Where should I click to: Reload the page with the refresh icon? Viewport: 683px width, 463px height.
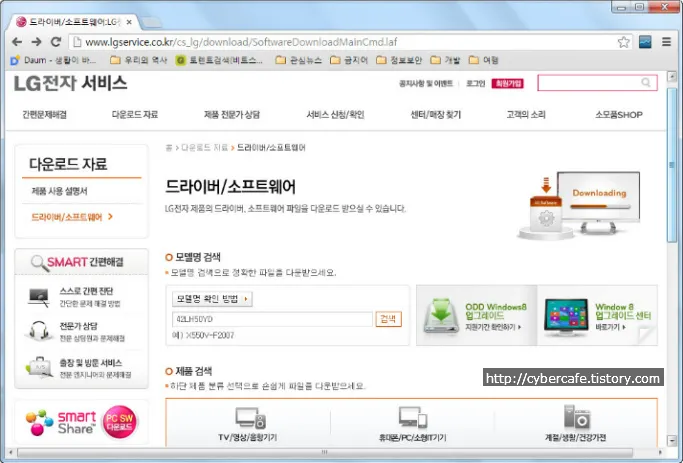click(56, 42)
